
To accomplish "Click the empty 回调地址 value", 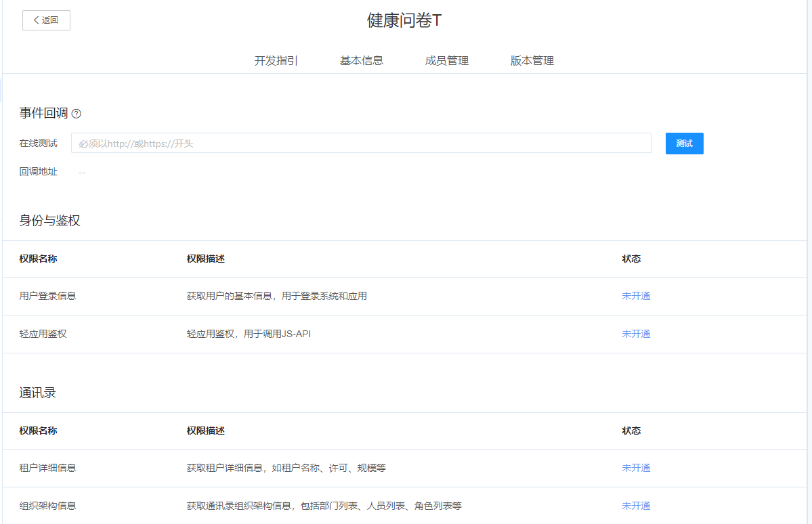I will pos(81,171).
